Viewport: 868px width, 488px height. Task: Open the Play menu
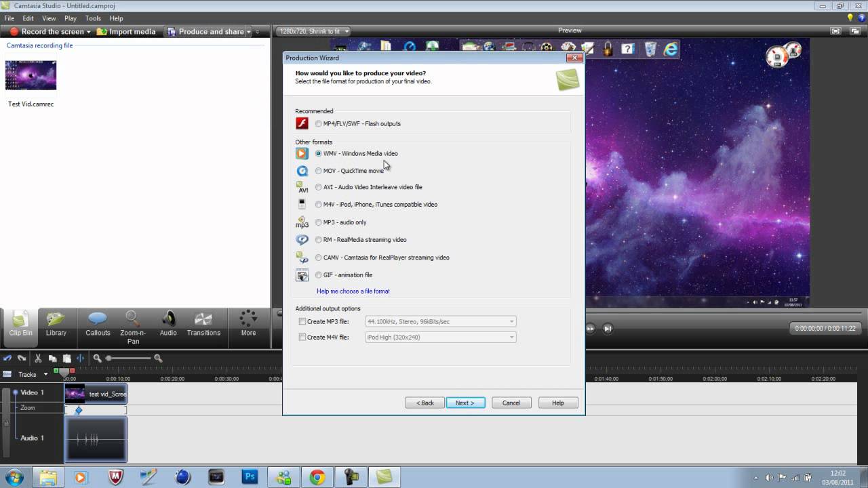tap(71, 18)
